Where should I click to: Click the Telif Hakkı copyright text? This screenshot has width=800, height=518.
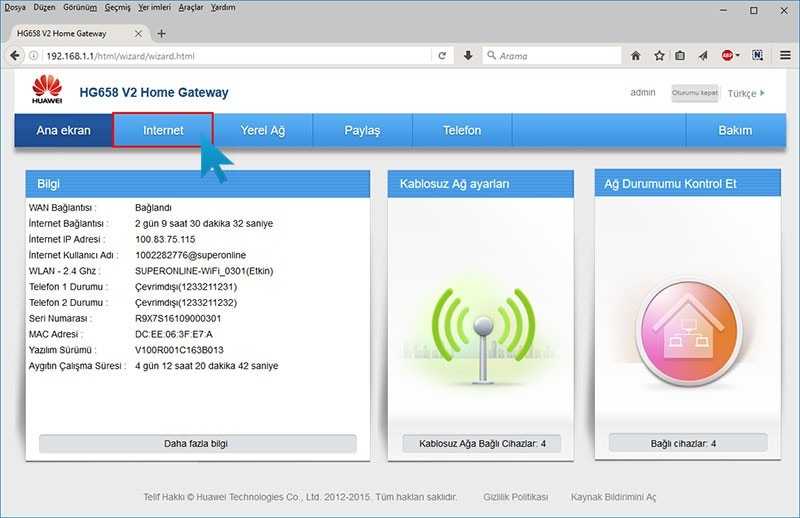point(300,497)
